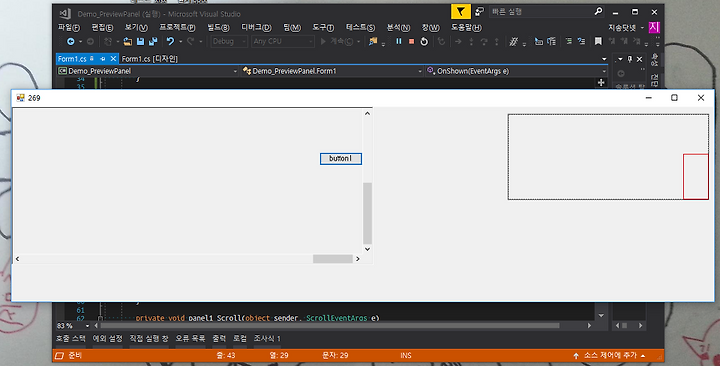
Task: Click the Save file icon
Action: [141, 41]
